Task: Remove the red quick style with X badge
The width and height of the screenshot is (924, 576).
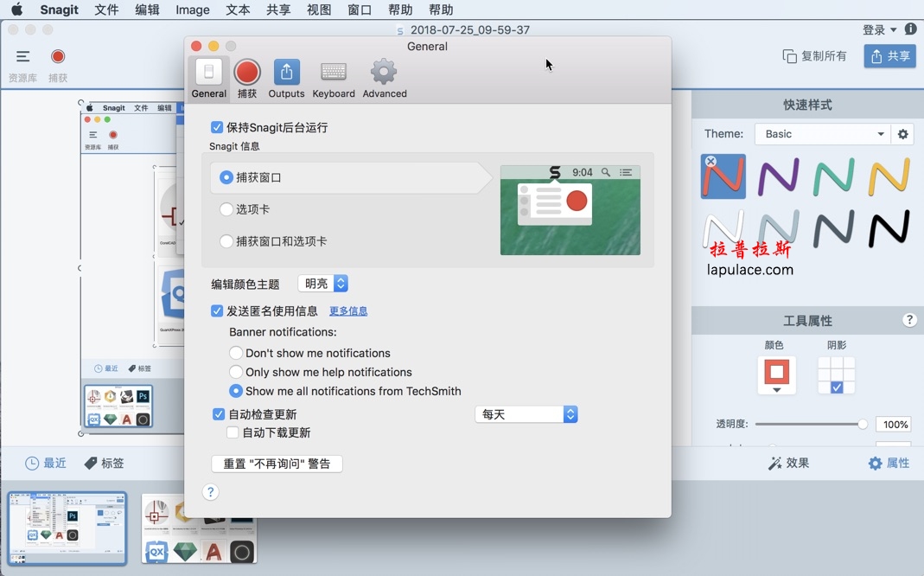Action: (711, 161)
